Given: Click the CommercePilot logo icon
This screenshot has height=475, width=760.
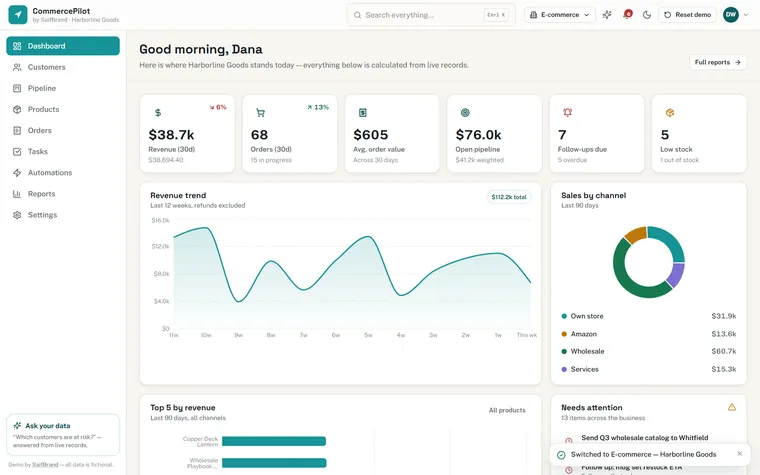Looking at the screenshot, I should point(18,15).
